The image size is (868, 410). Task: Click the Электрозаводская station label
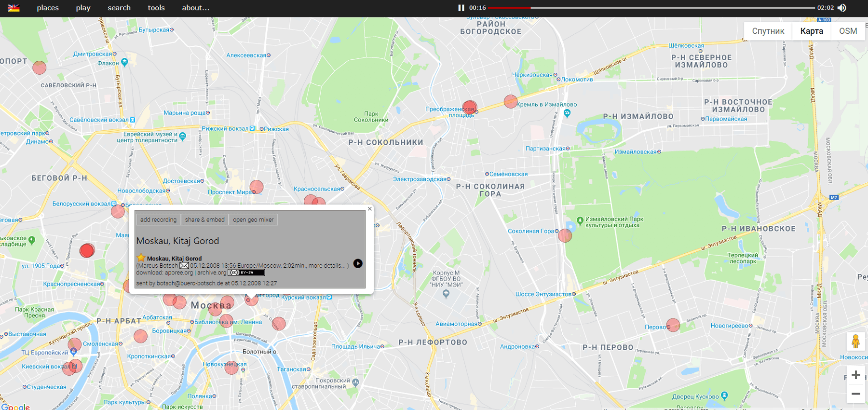[x=420, y=179]
